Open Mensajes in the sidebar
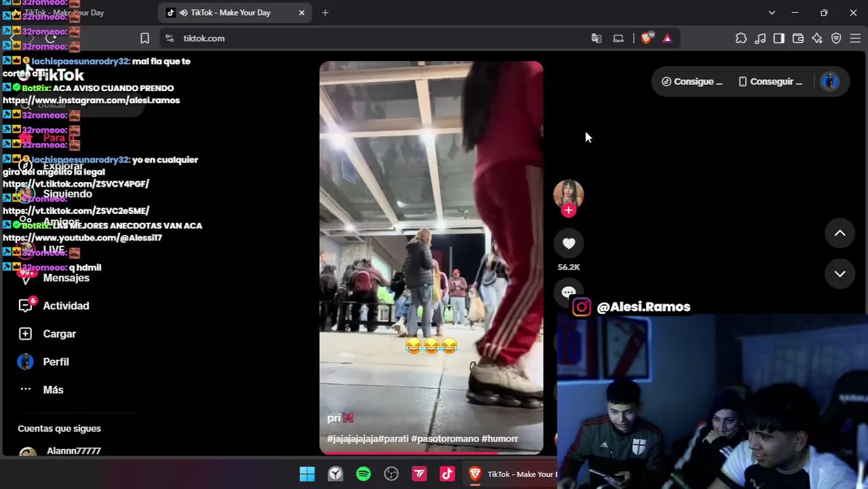Viewport: 868px width, 489px height. tap(66, 278)
